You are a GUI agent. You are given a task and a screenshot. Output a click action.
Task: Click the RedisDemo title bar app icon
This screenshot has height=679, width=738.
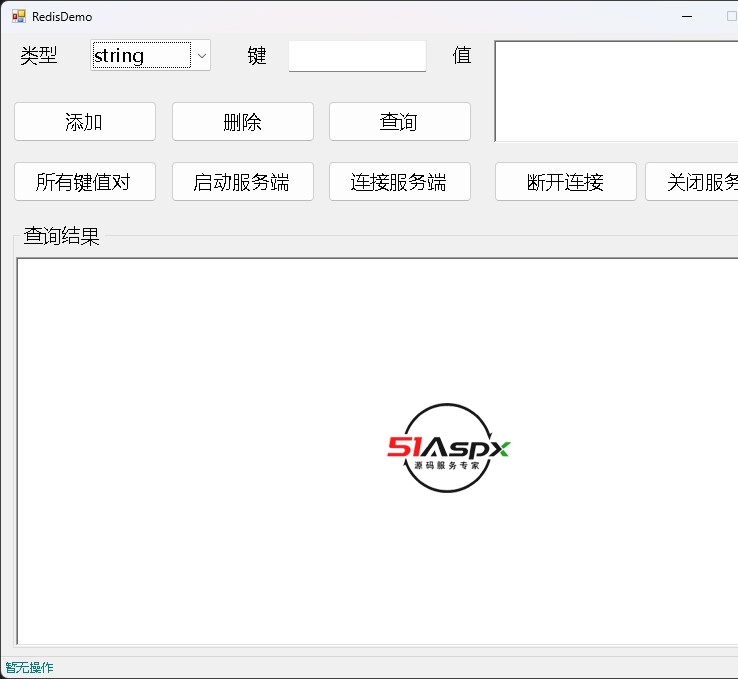coord(19,16)
